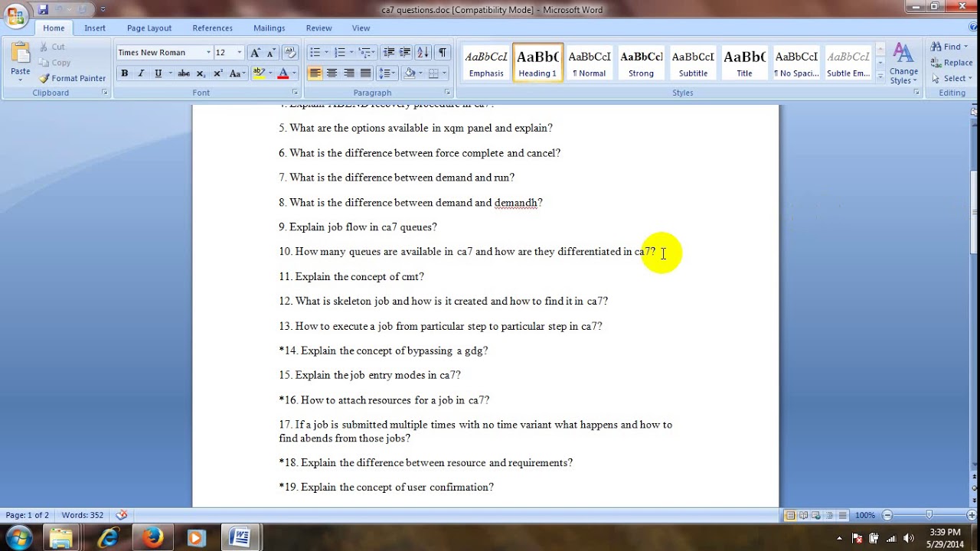980x551 pixels.
Task: Click the Sort A-Z icon
Action: (x=423, y=53)
